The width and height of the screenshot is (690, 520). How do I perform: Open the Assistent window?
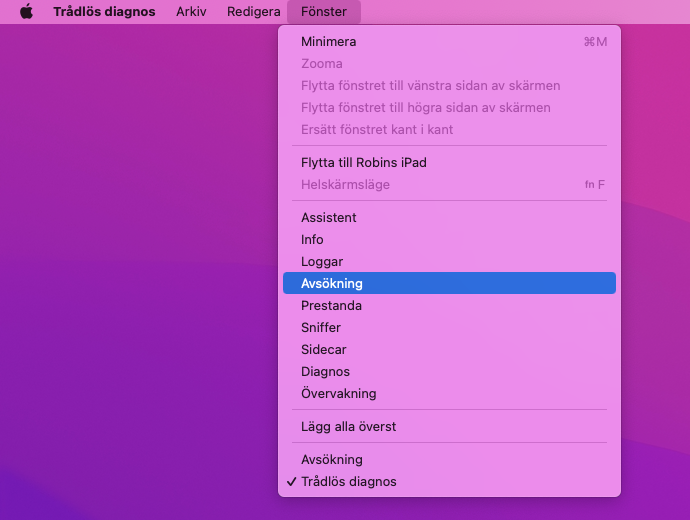(328, 218)
